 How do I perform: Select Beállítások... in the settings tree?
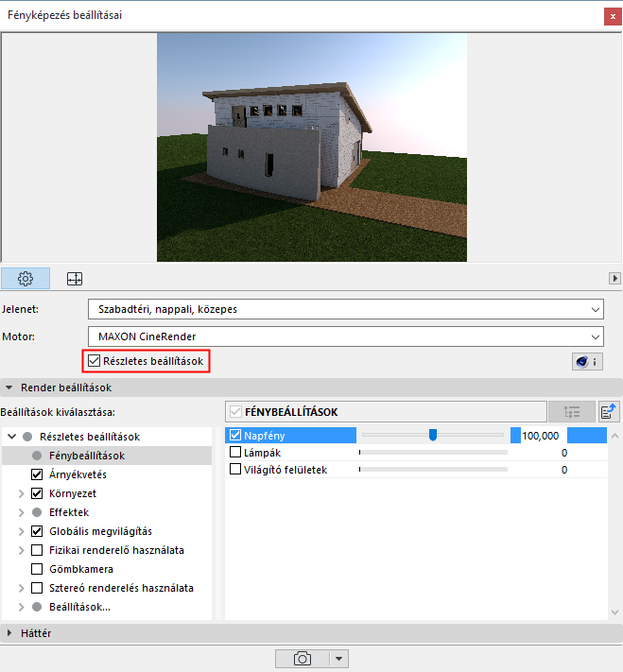point(79,607)
